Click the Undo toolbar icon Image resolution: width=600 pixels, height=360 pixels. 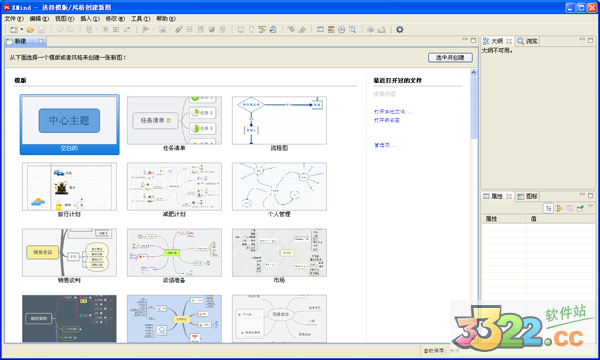60,29
